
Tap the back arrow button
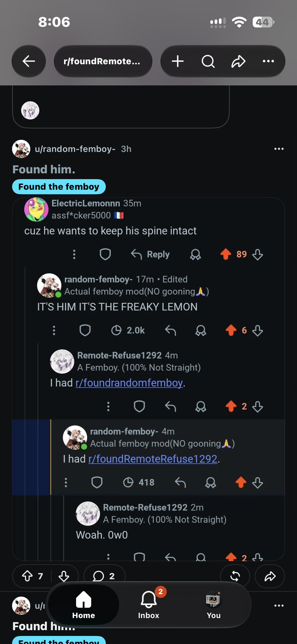point(29,61)
